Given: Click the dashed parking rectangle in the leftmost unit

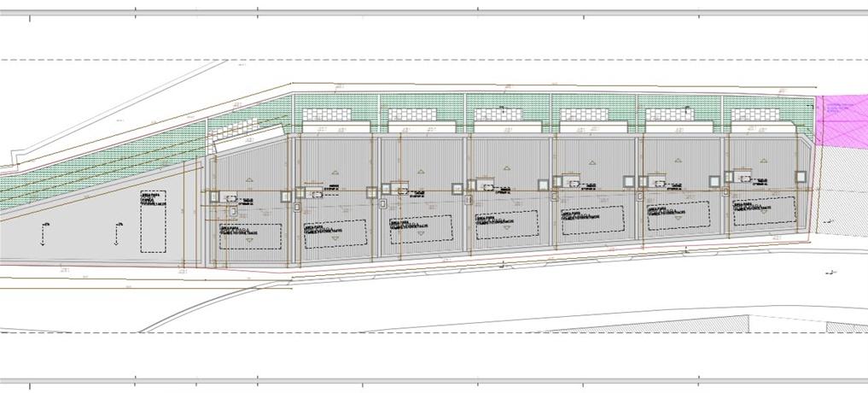Looking at the screenshot, I should [250, 235].
